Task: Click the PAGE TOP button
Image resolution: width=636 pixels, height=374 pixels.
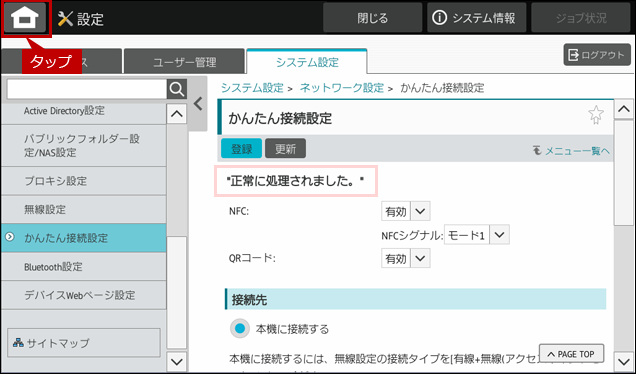Action: pos(571,354)
